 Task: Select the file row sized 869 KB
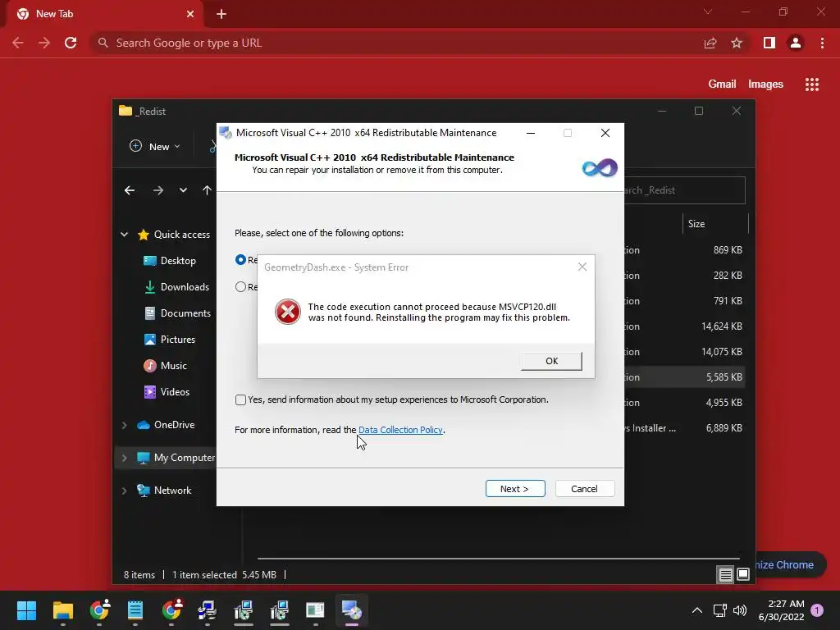tap(683, 250)
